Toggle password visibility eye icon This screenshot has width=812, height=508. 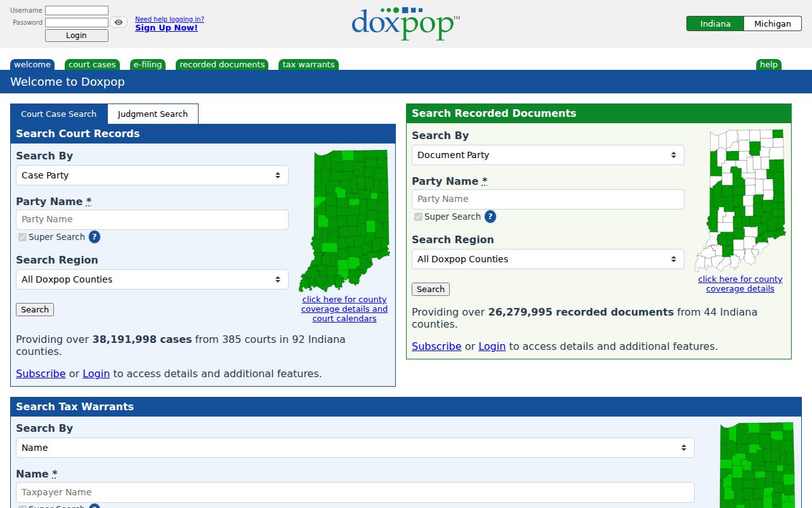[119, 22]
